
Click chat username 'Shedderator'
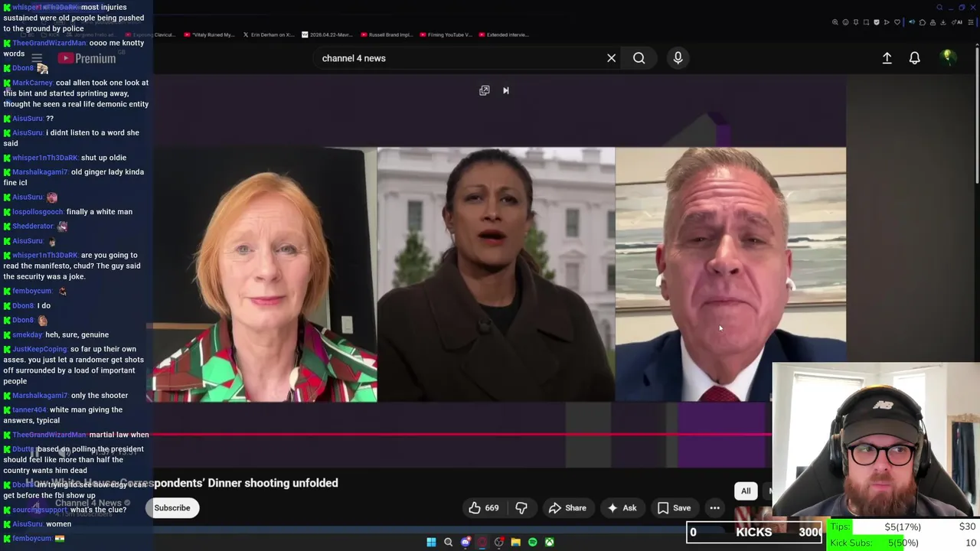[x=33, y=227]
